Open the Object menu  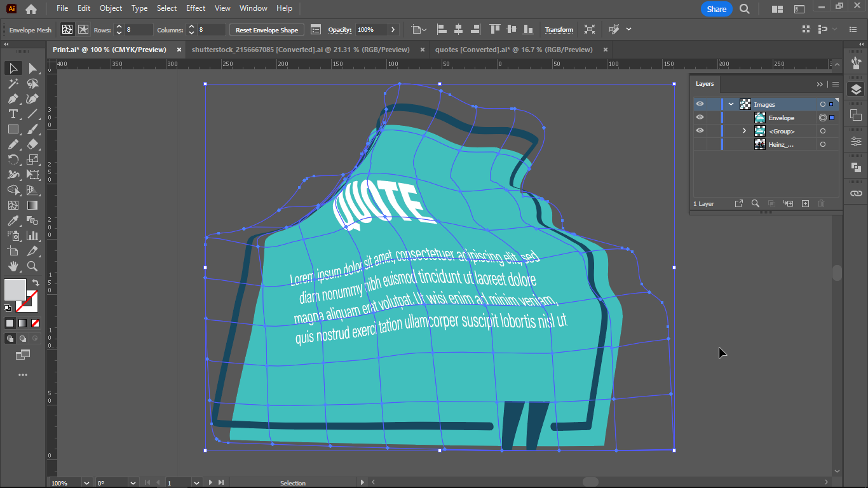pyautogui.click(x=111, y=8)
